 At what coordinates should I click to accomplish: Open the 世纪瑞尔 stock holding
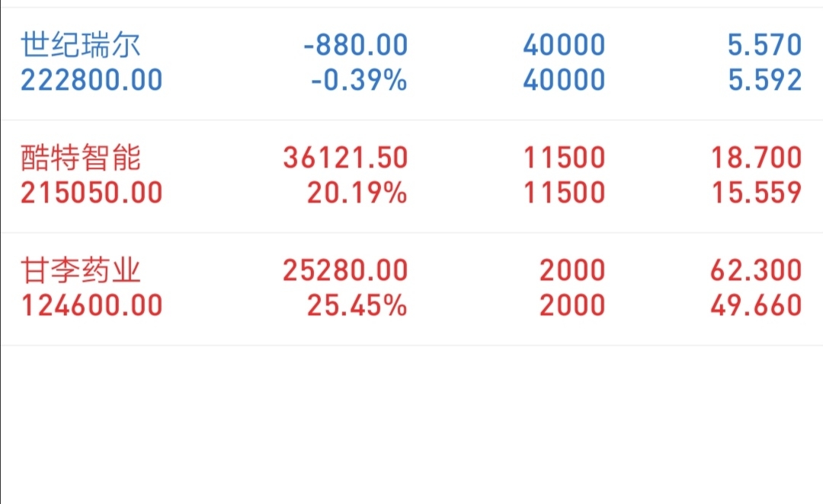411,63
